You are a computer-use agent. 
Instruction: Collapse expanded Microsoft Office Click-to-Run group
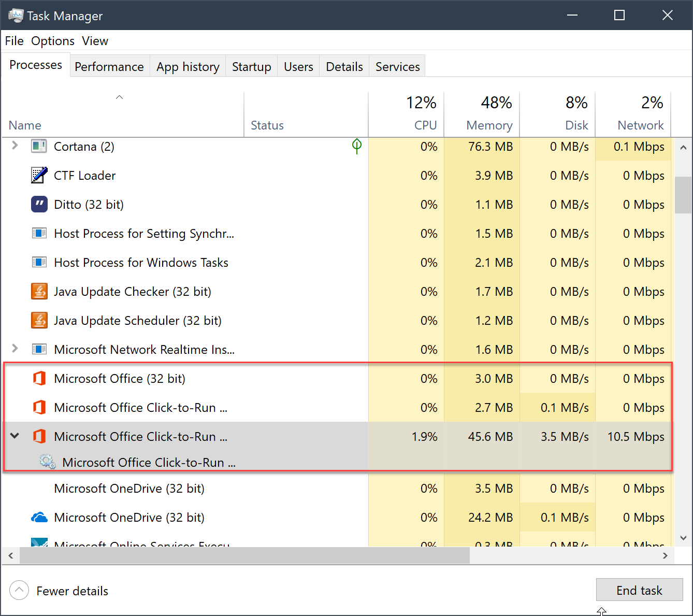(15, 436)
